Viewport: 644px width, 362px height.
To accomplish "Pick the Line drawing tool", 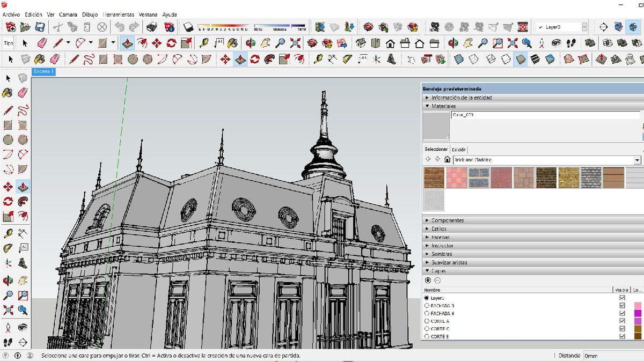I will point(8,109).
